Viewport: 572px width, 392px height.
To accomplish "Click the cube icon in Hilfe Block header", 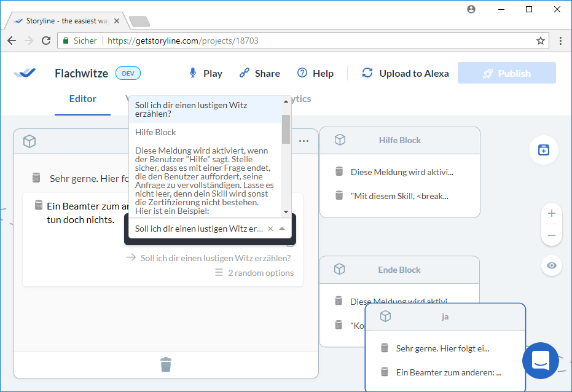I will pos(340,140).
